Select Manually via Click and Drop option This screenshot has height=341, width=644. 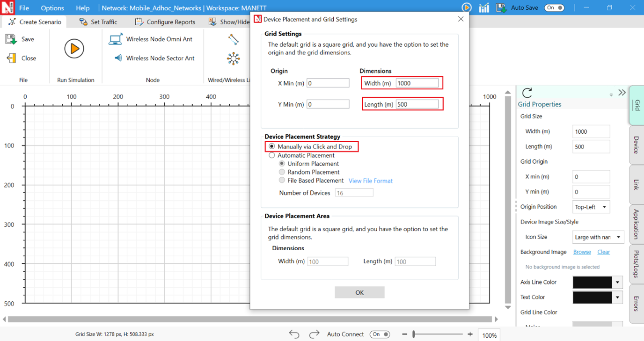click(272, 146)
